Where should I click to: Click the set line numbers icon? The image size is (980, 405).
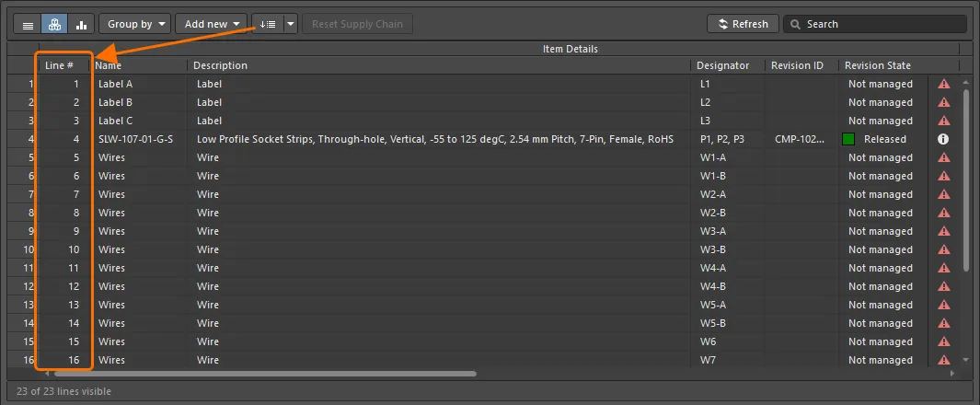coord(268,24)
